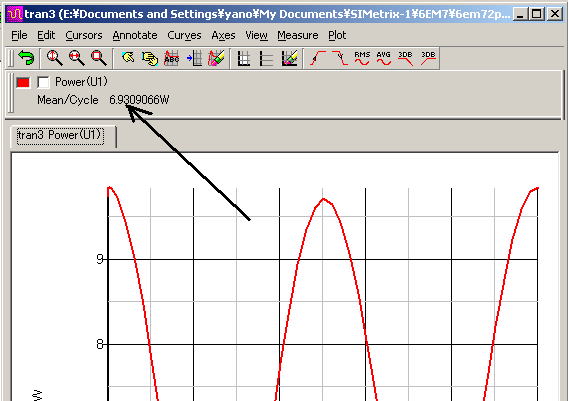Click the y-axis value 8
This screenshot has width=568, height=401.
tap(100, 344)
